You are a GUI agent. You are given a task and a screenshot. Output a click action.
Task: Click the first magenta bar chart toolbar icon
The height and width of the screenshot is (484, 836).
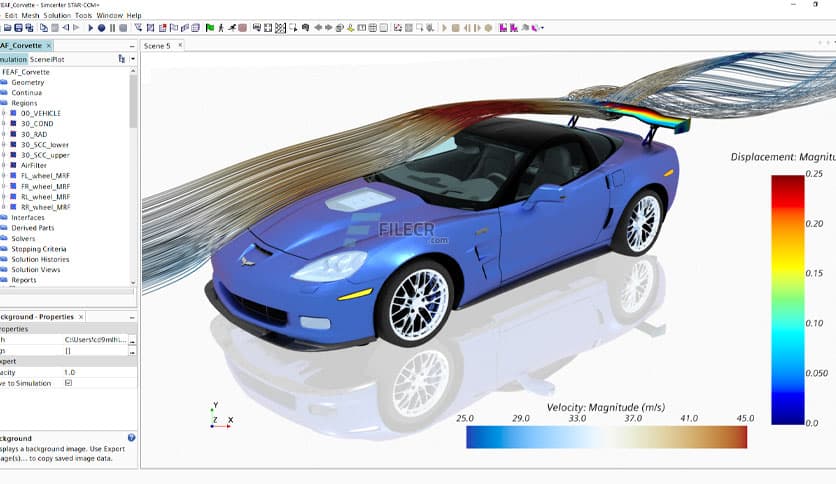(x=503, y=28)
